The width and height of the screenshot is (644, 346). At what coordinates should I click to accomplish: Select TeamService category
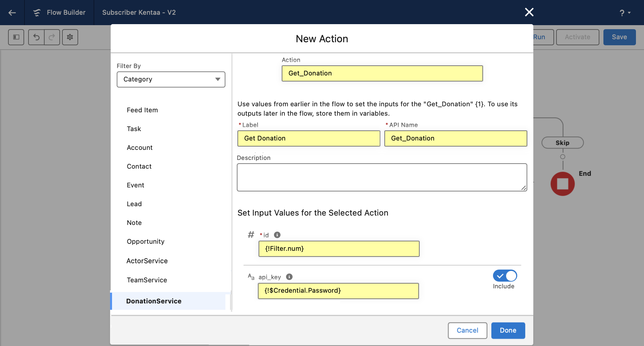[147, 280]
